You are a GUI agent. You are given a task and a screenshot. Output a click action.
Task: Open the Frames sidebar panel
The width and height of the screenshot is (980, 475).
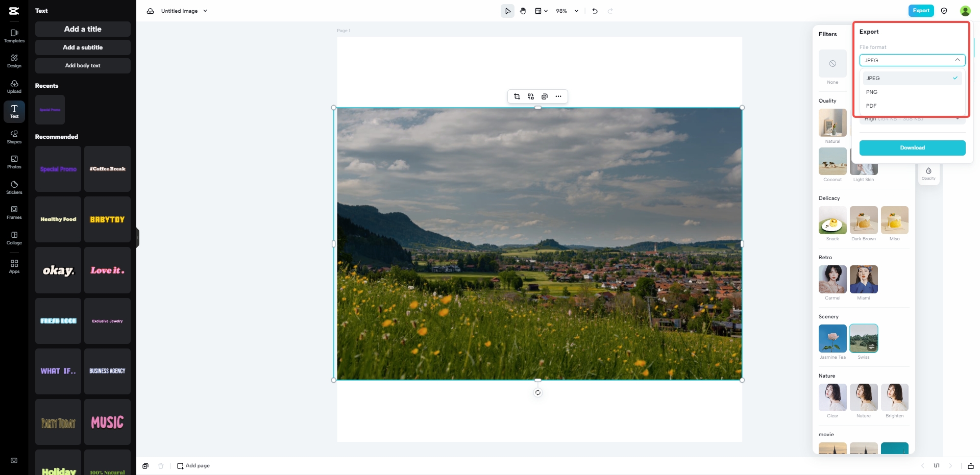pyautogui.click(x=14, y=212)
